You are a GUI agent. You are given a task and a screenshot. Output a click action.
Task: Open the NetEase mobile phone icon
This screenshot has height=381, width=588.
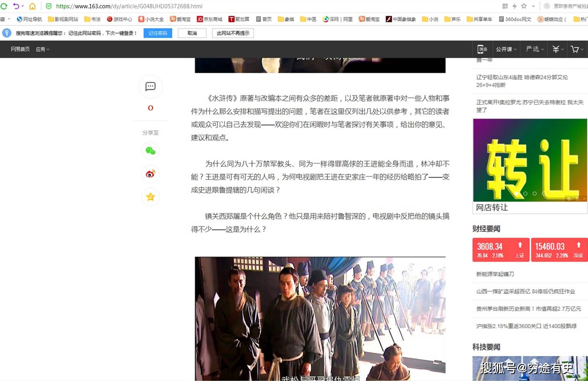[482, 49]
